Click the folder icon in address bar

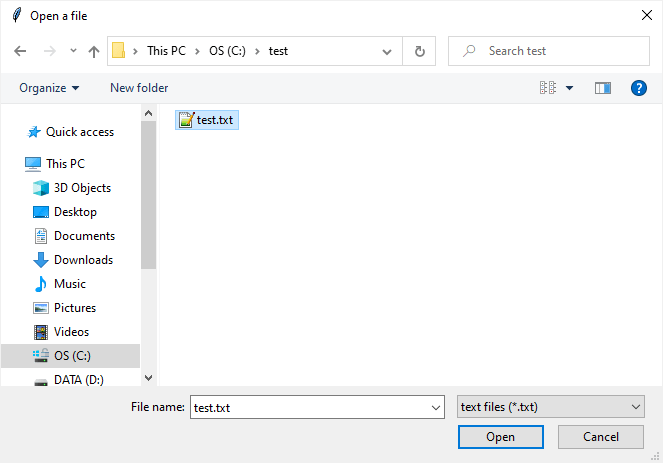point(118,51)
